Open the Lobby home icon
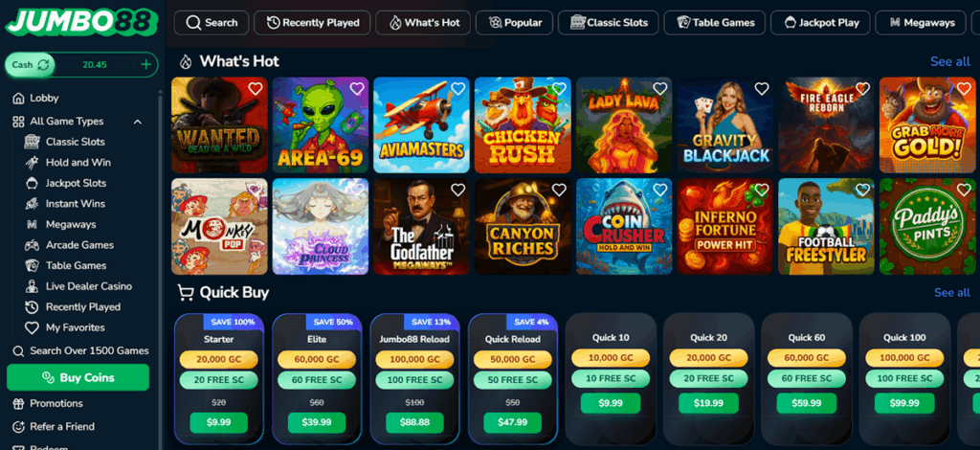 coord(19,98)
